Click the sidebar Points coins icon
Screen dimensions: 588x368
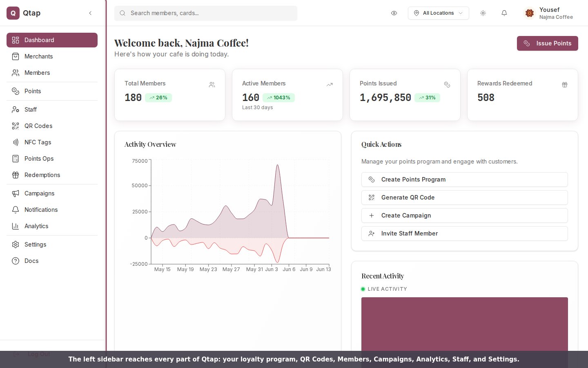16,91
